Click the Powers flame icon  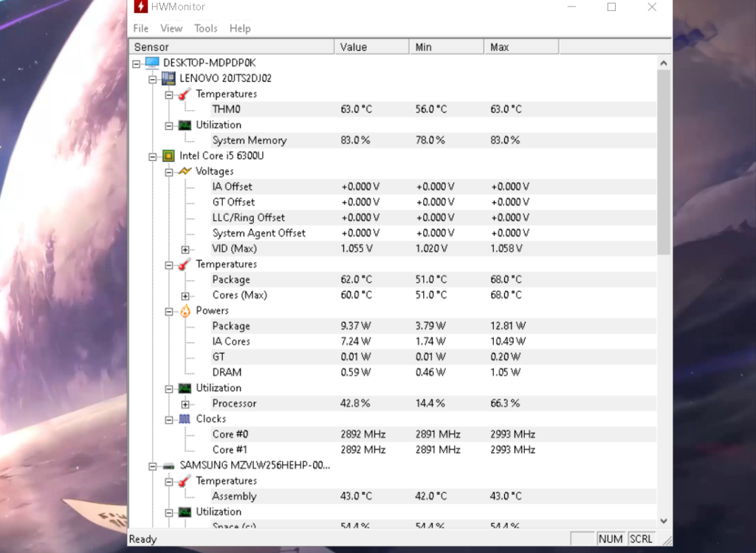pyautogui.click(x=185, y=311)
